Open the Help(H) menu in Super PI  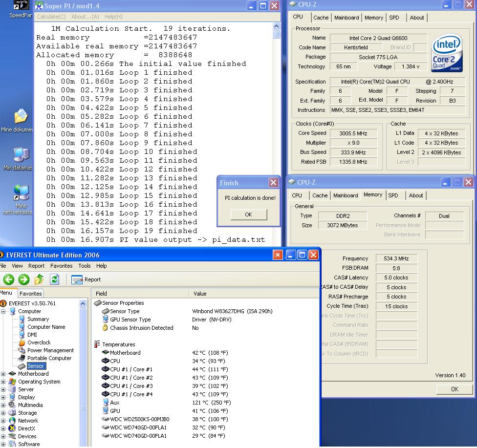pos(113,17)
